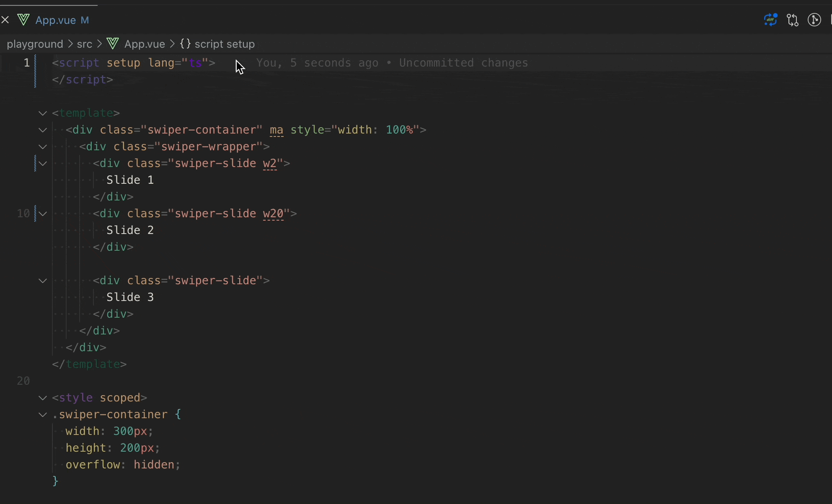Click the App.vue breadcrumb item
Screen dimensions: 832x504
tap(145, 44)
